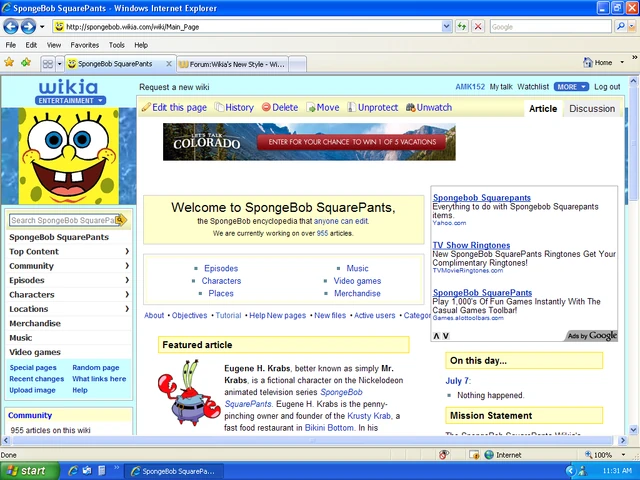Viewport: 640px width, 480px height.
Task: Click the Move page icon
Action: (x=311, y=108)
